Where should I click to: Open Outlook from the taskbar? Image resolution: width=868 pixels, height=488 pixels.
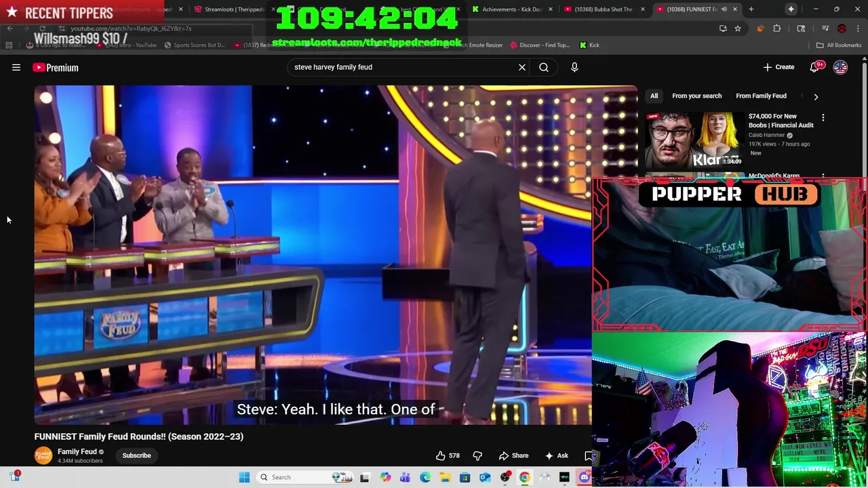coord(485,477)
